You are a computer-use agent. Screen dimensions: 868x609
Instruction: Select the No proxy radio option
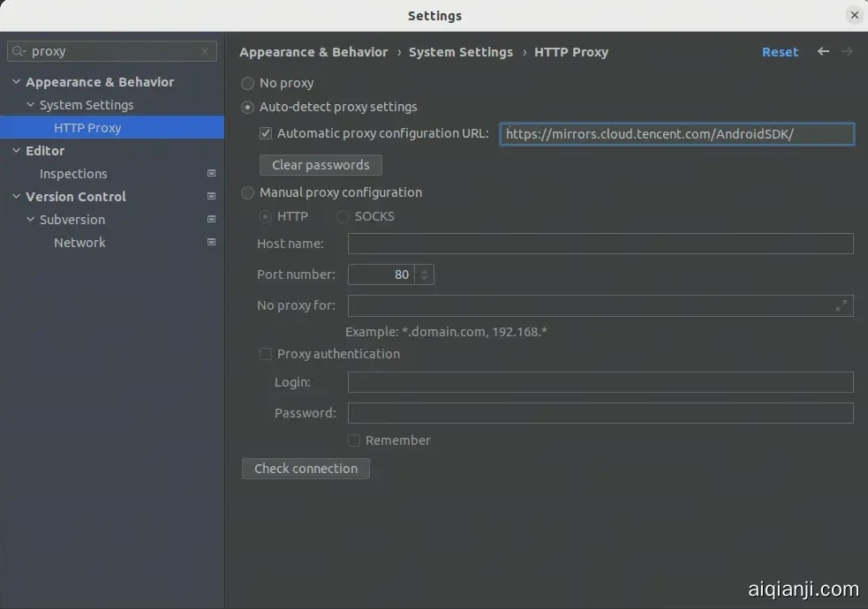[248, 83]
